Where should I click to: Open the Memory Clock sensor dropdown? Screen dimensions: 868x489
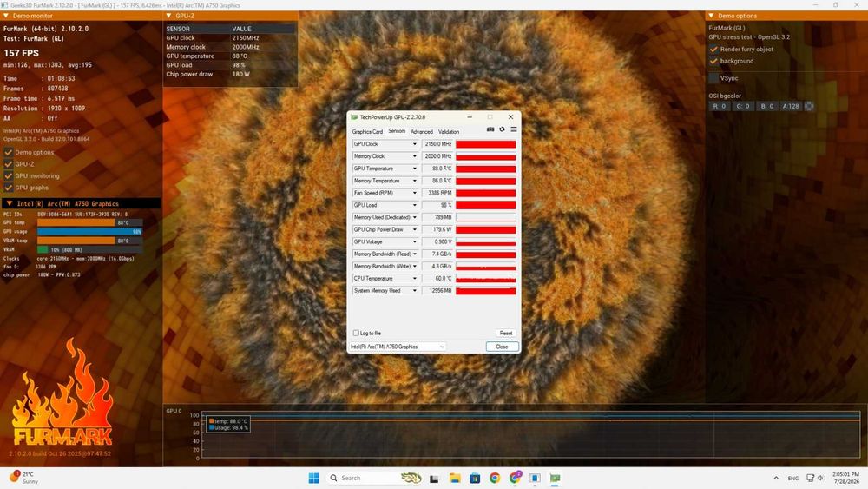coord(414,156)
